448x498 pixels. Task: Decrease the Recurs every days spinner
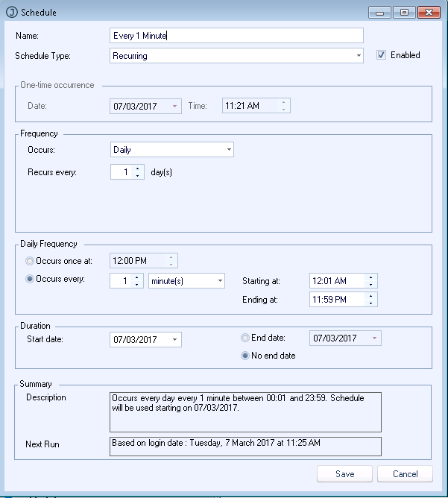pyautogui.click(x=138, y=176)
